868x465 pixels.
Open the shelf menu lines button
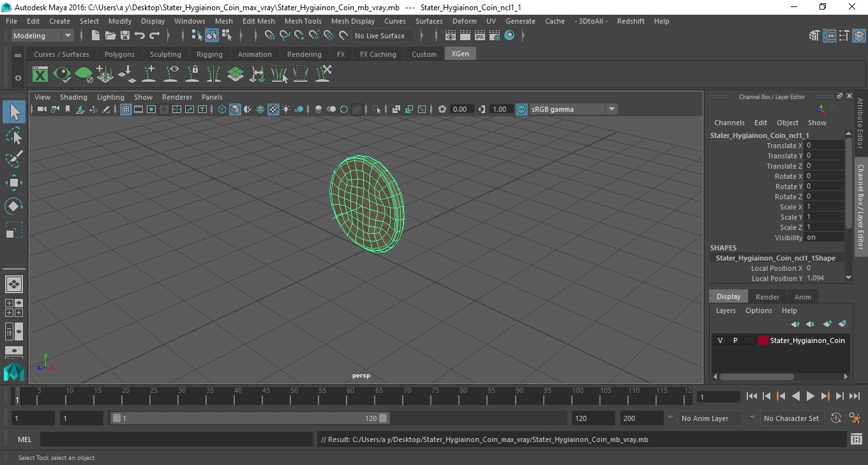tap(18, 56)
